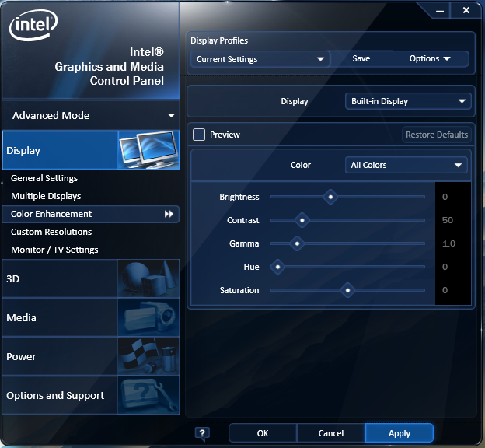
Task: Click the Display Profiles heading
Action: 219,40
